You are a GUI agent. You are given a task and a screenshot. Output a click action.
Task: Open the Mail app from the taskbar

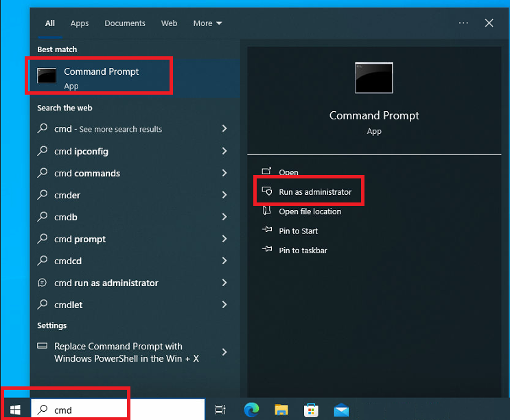click(x=341, y=410)
